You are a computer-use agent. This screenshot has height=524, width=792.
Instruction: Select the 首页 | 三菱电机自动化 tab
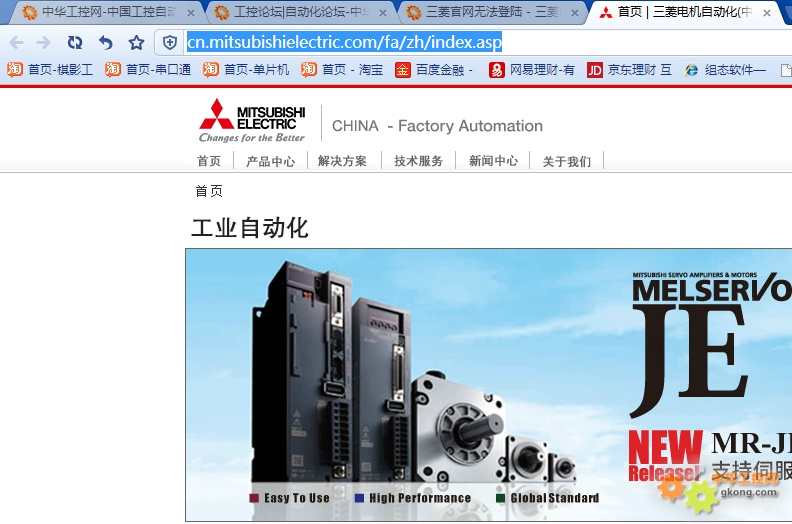pyautogui.click(x=684, y=12)
